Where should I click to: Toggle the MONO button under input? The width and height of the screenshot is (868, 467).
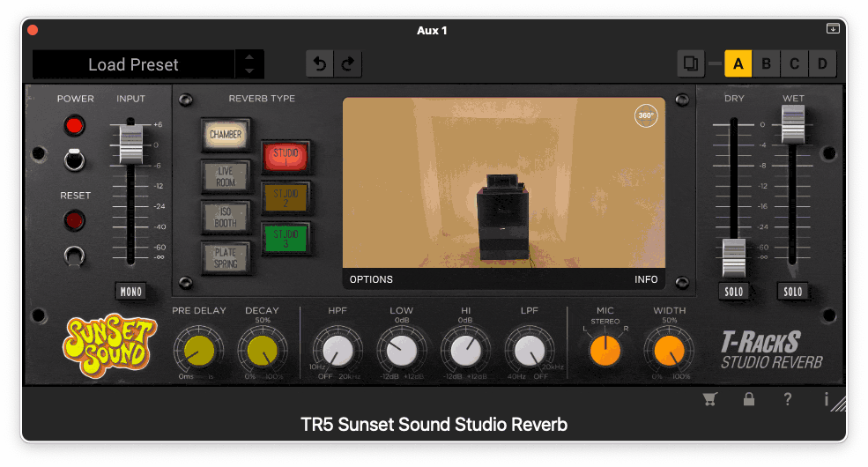tap(131, 292)
